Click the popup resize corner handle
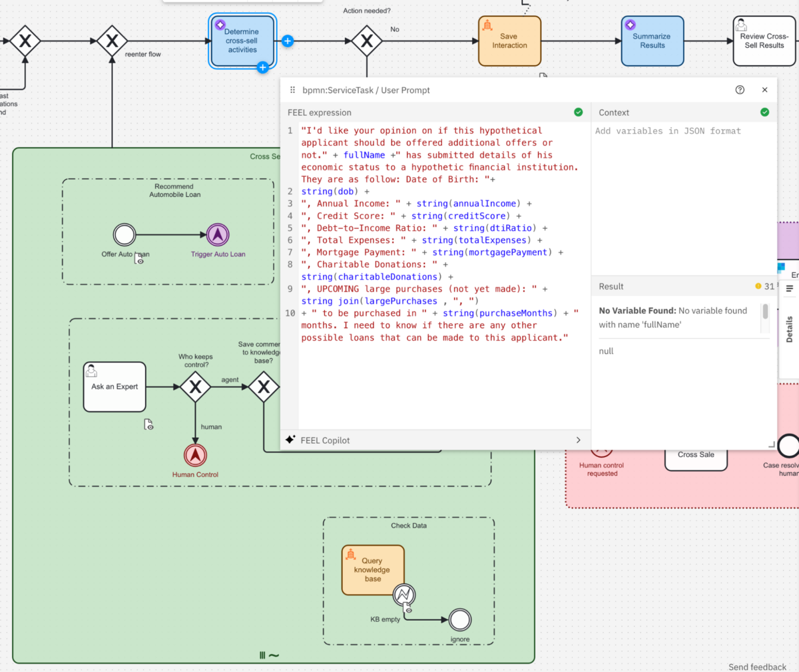Image resolution: width=799 pixels, height=672 pixels. coord(772,444)
